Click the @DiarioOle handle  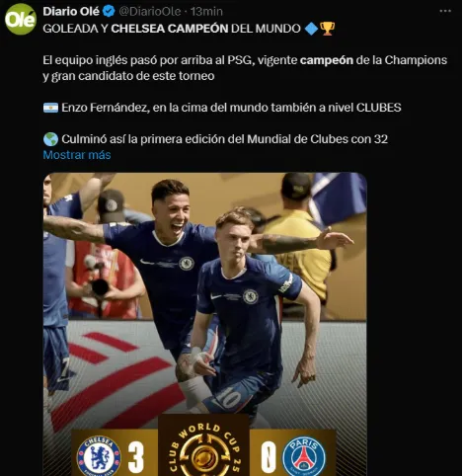point(150,12)
